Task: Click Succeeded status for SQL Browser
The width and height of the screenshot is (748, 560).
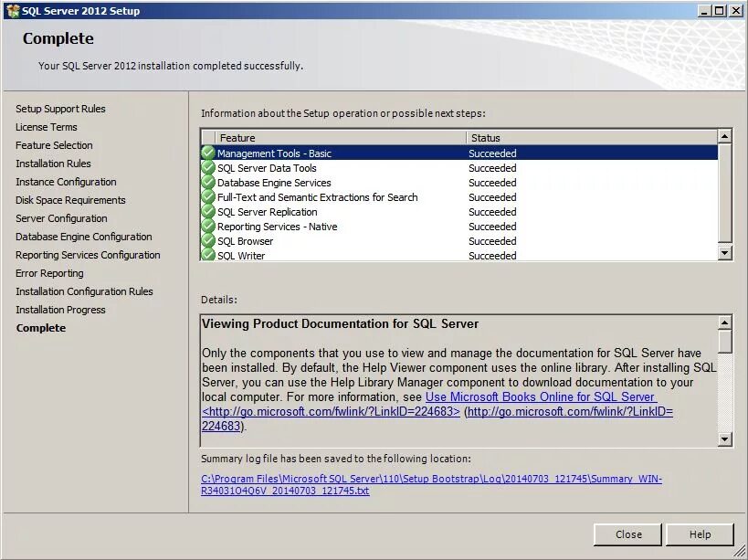Action: point(492,241)
